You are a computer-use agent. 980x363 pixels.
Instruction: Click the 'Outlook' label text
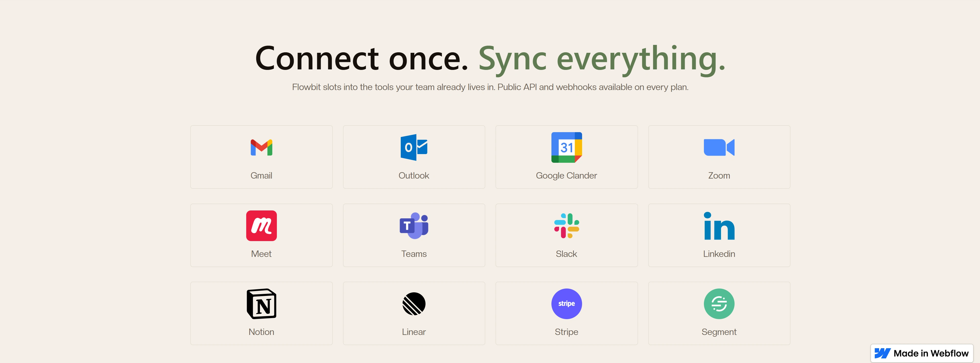(414, 176)
